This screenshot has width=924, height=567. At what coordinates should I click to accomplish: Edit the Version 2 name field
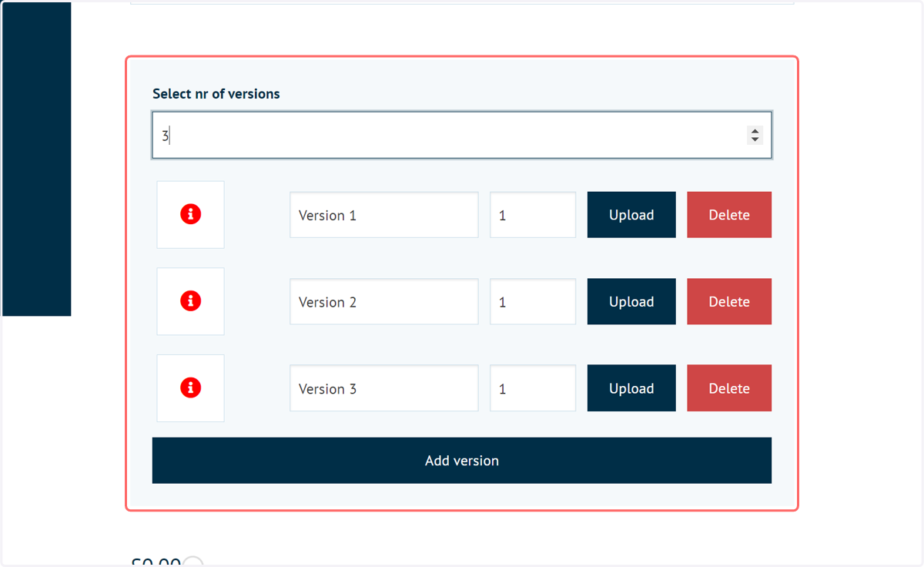[384, 302]
